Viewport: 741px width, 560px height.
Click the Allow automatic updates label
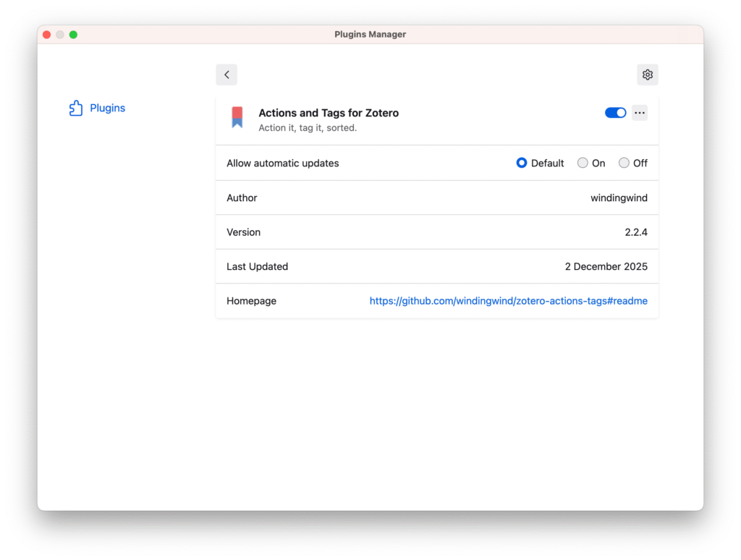282,164
